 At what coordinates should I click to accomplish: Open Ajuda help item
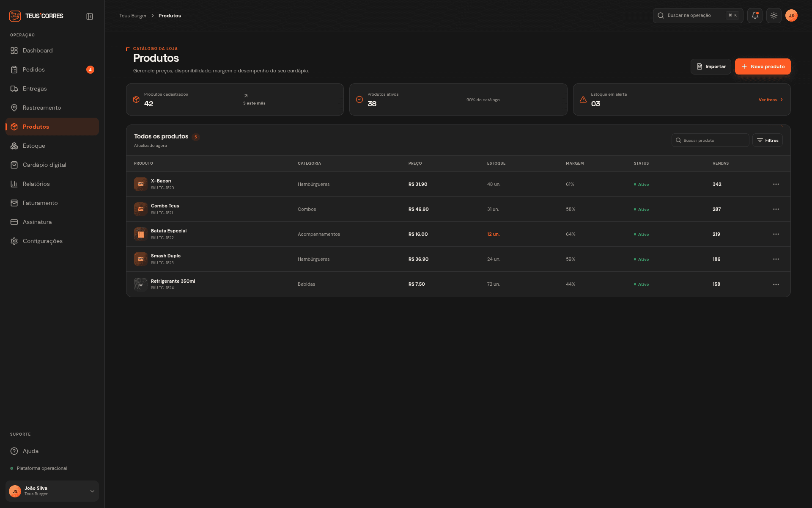(52, 451)
